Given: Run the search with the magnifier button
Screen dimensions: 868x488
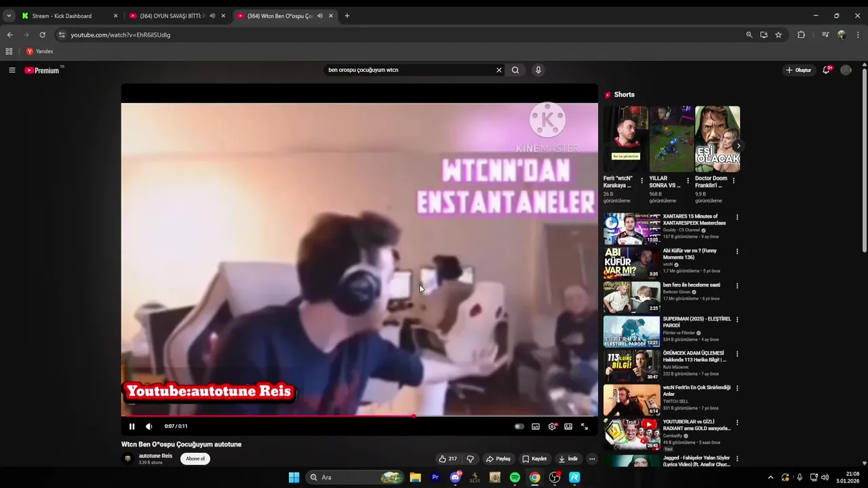Looking at the screenshot, I should [x=515, y=70].
